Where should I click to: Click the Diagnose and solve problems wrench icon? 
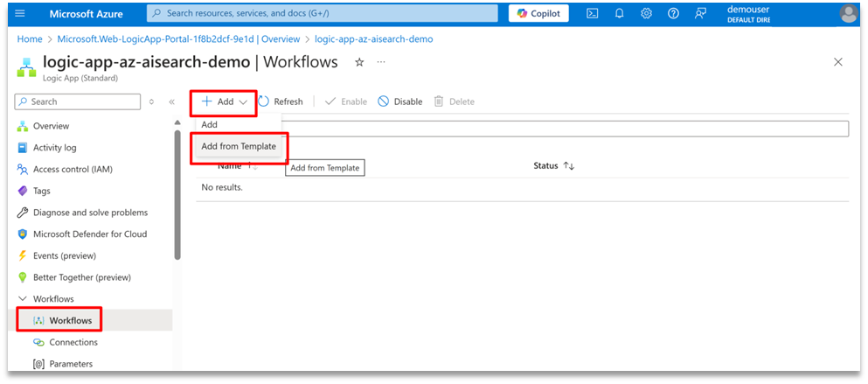[23, 213]
